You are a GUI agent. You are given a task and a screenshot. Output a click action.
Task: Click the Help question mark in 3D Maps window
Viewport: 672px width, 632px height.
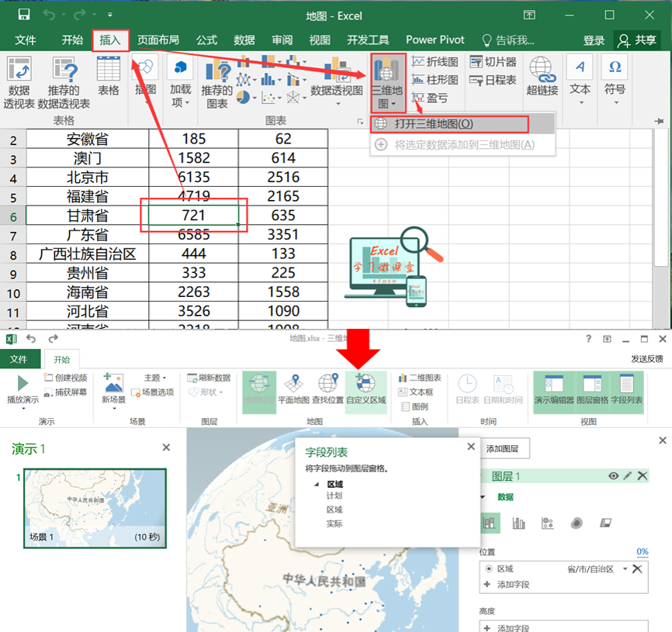588,339
